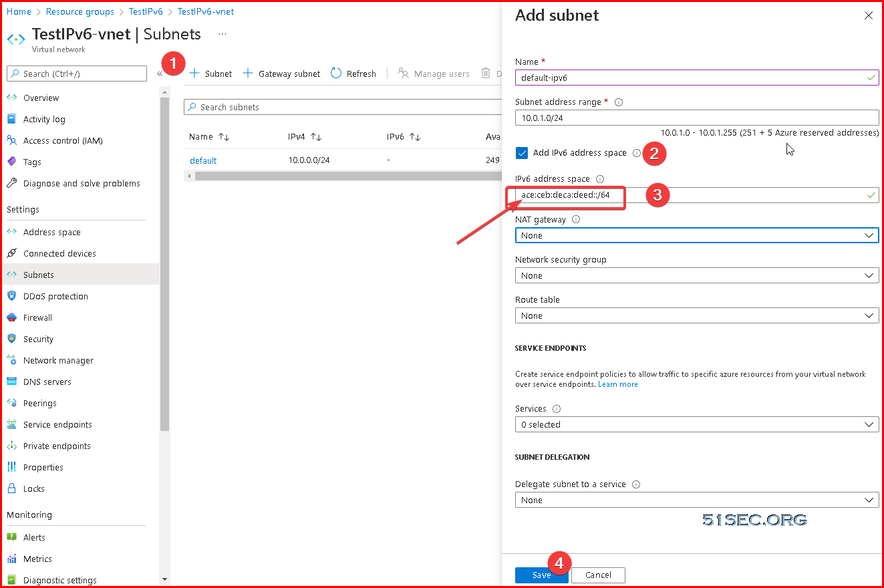Select Subnets in the Settings menu

[x=80, y=275]
